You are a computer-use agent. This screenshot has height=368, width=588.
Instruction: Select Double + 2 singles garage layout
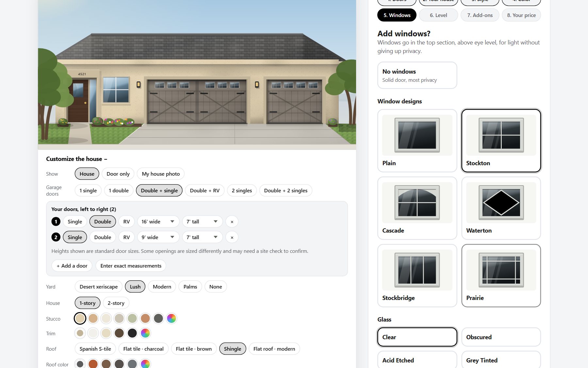click(x=286, y=191)
